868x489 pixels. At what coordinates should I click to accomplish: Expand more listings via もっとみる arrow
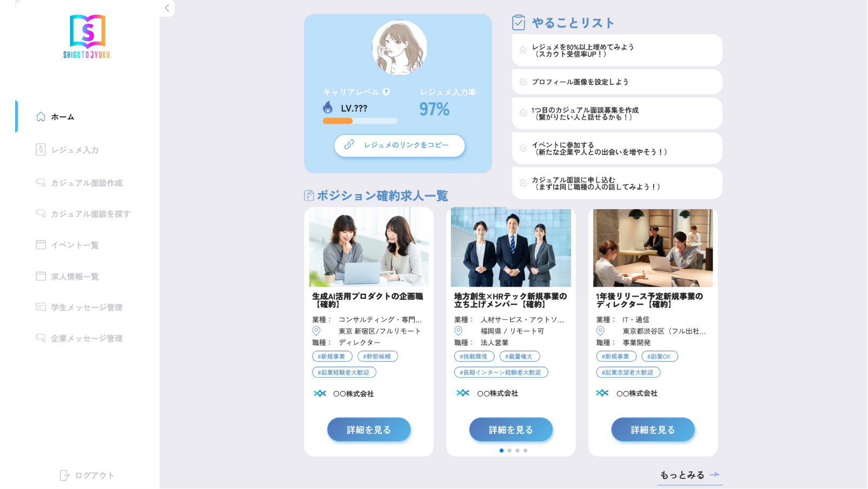(x=715, y=474)
